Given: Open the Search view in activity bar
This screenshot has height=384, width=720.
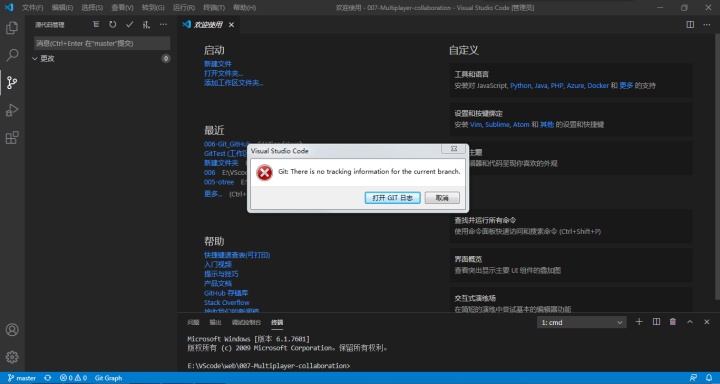Looking at the screenshot, I should point(12,55).
